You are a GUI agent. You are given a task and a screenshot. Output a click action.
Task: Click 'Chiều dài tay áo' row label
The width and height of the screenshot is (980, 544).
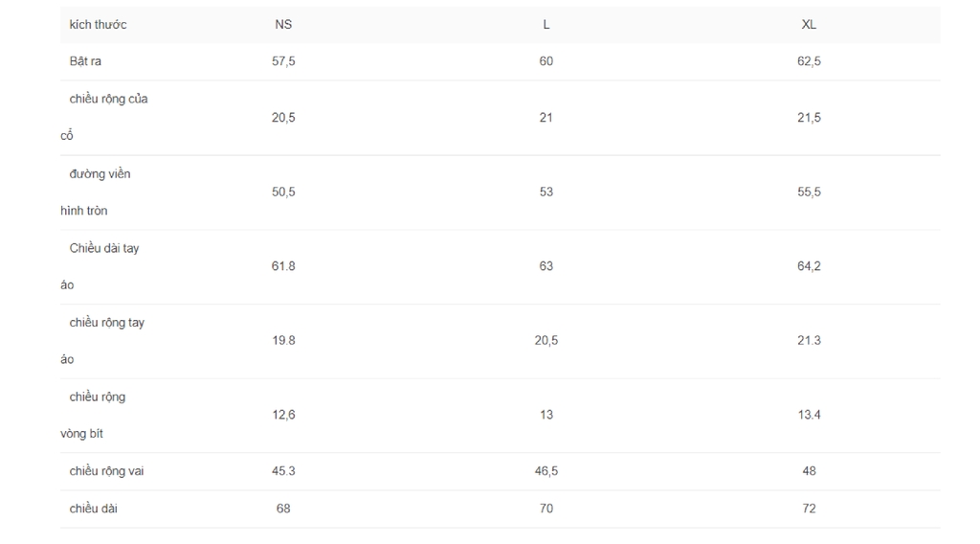point(100,266)
